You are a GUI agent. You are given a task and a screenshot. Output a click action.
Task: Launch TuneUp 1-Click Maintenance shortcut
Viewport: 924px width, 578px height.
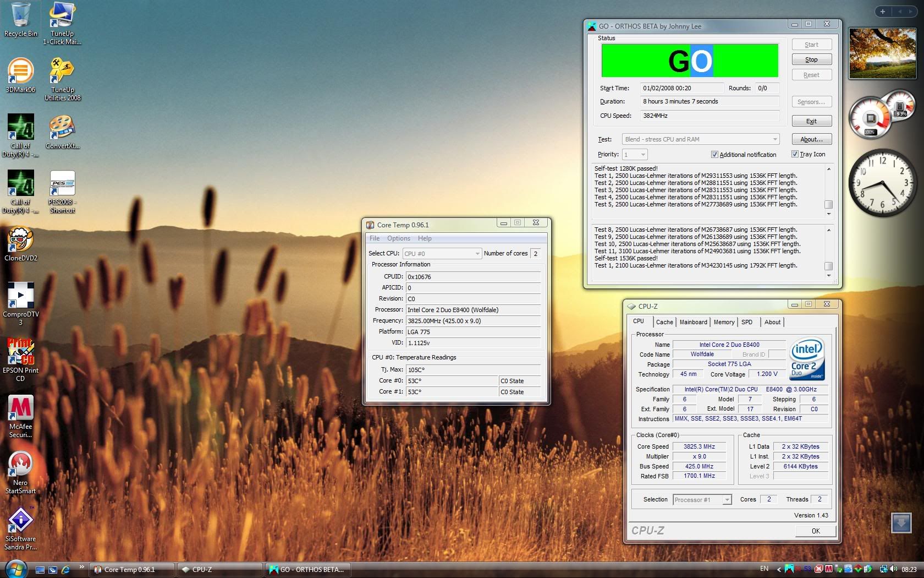coord(62,23)
